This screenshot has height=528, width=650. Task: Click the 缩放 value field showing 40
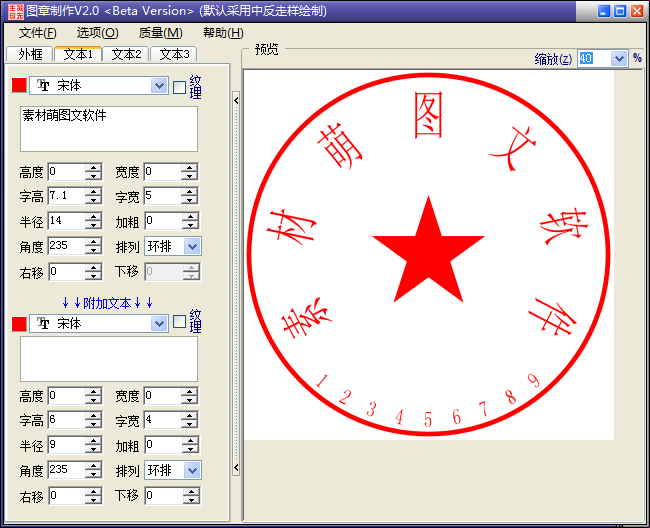(594, 59)
